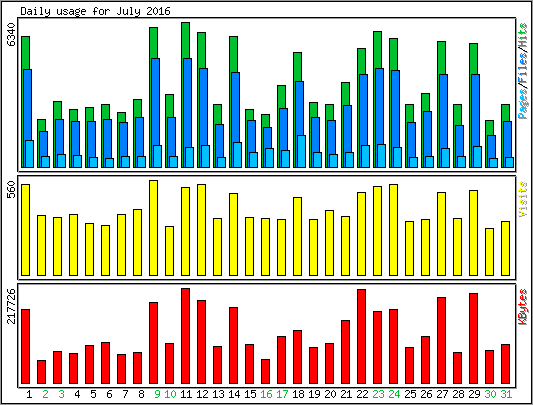Screen dimensions: 533x405
Task: Click day 11 label on x-axis
Action: point(186,394)
